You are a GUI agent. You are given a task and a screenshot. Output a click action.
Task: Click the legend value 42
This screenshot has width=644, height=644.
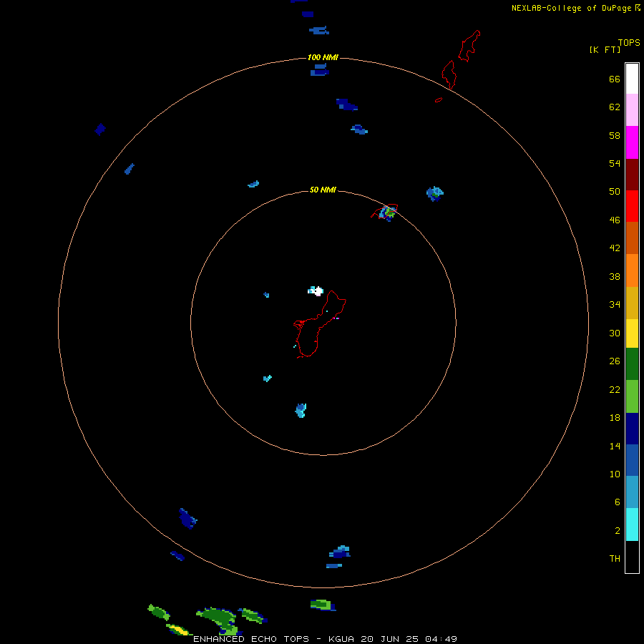coord(615,248)
